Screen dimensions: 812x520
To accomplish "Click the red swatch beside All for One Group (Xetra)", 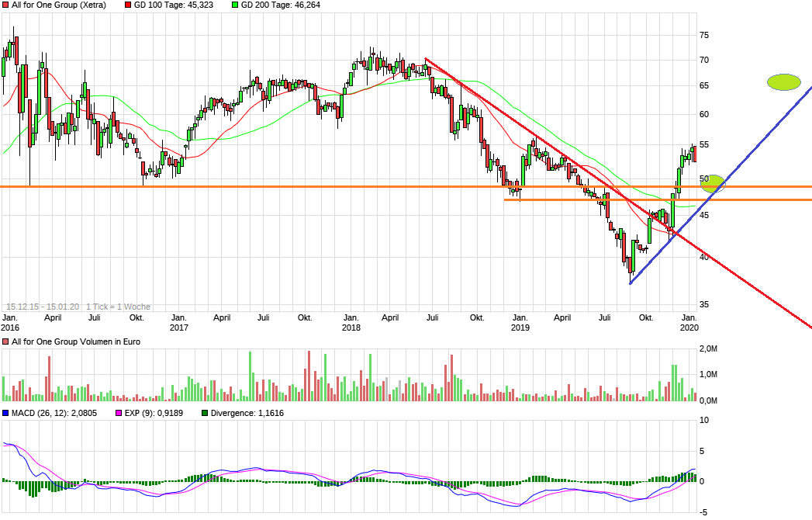I will click(6, 5).
